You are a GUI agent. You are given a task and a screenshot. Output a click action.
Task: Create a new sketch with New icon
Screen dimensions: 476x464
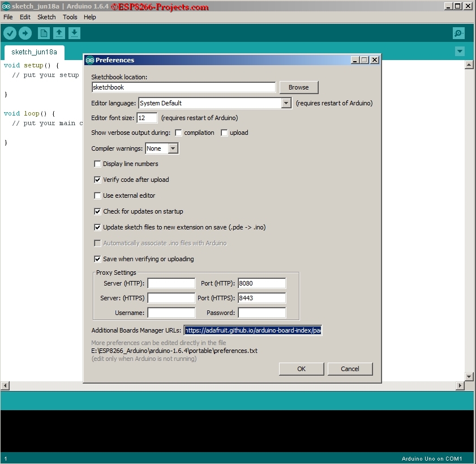click(44, 33)
